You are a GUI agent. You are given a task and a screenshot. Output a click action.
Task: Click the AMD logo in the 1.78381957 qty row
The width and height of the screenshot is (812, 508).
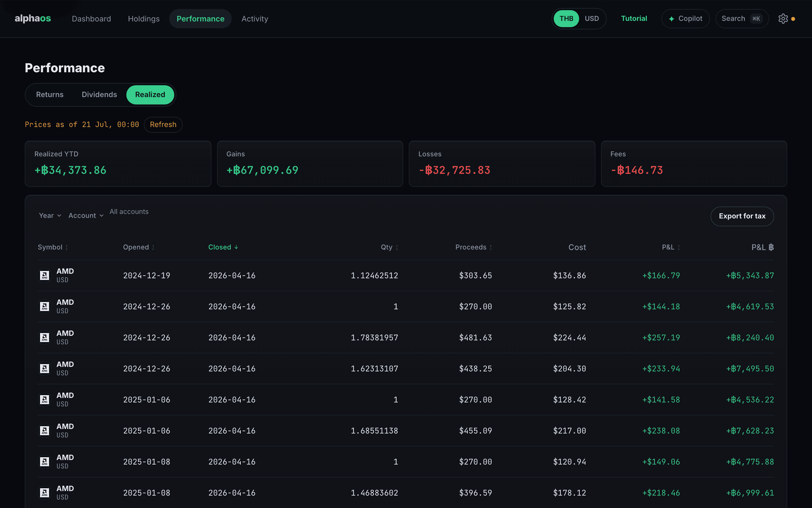click(x=45, y=338)
